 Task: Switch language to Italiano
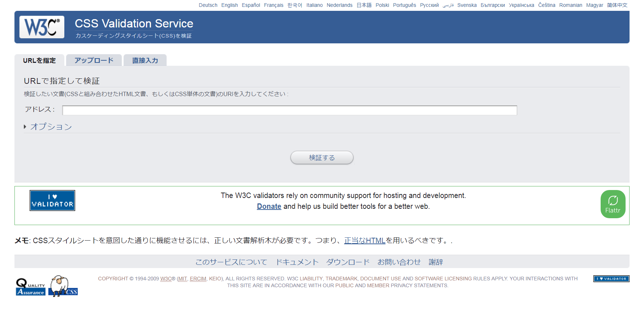coord(314,5)
